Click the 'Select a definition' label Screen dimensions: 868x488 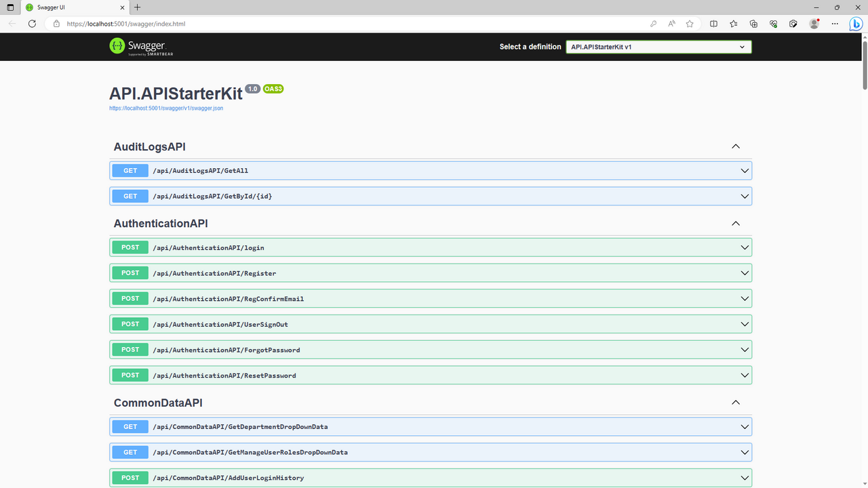(x=530, y=47)
